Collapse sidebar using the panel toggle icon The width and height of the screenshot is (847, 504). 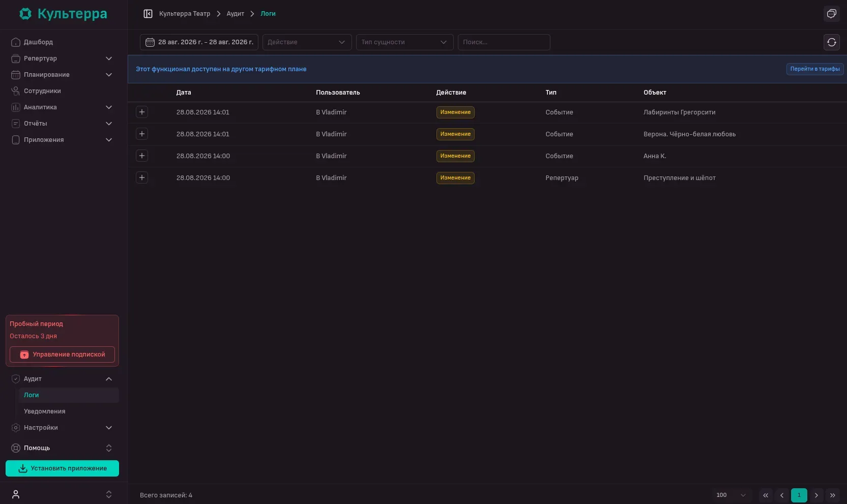148,14
